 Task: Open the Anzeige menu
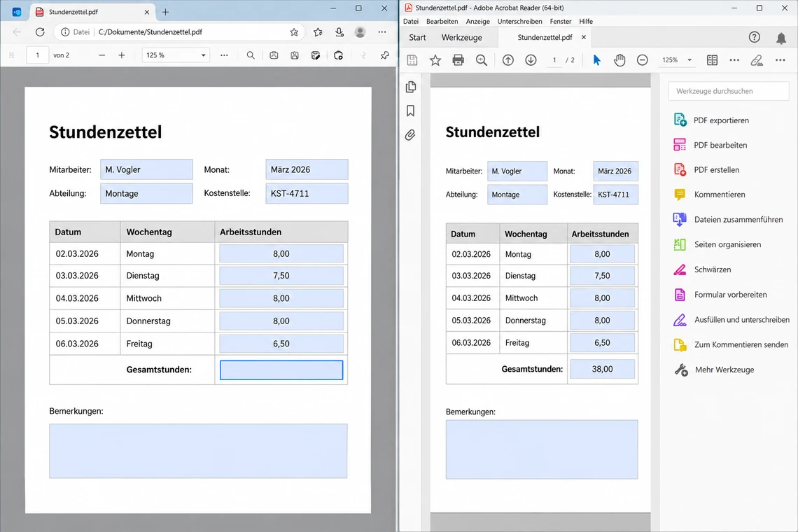point(478,22)
